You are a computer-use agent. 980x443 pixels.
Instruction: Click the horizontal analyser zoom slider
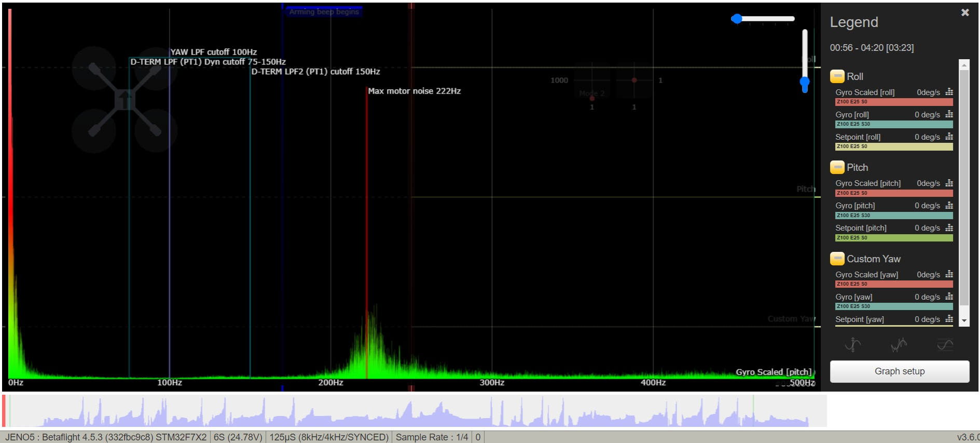765,19
